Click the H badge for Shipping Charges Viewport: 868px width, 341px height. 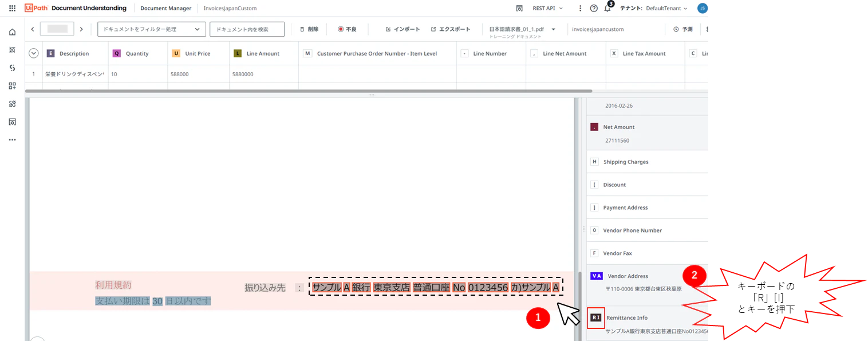click(594, 162)
